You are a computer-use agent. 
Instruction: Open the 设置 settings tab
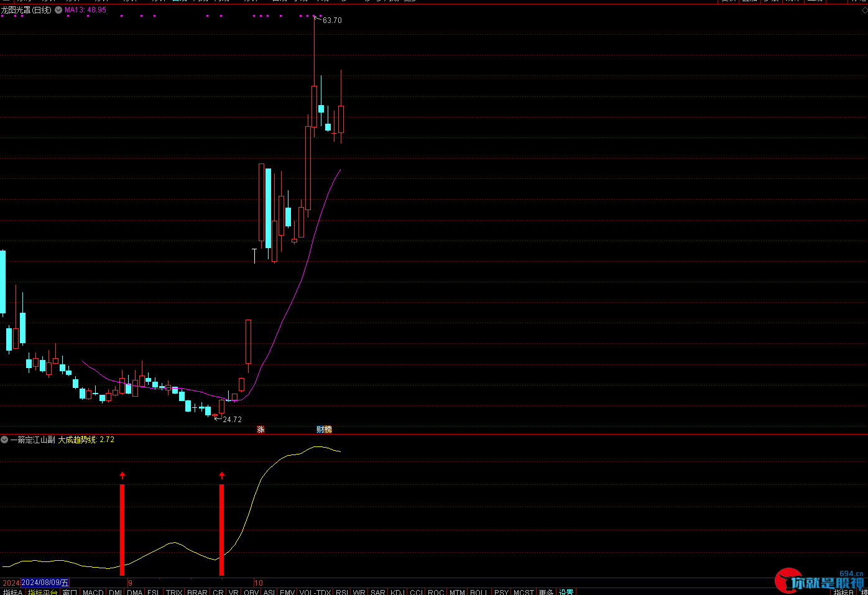[566, 592]
